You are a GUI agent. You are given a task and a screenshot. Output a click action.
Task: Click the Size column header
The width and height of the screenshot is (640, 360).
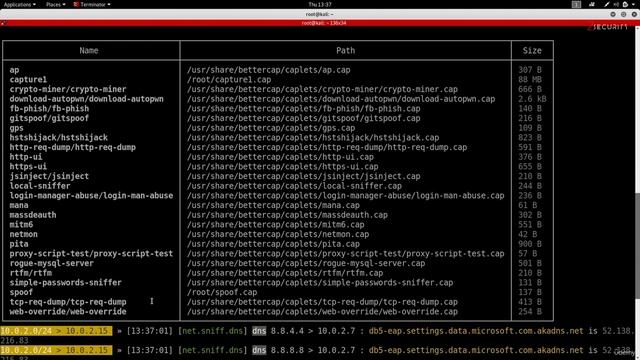(532, 51)
